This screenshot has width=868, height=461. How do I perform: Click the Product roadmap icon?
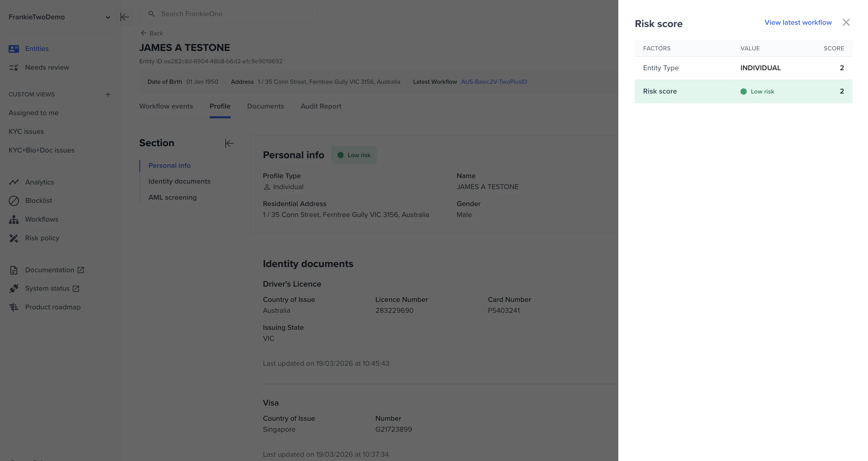tap(14, 307)
